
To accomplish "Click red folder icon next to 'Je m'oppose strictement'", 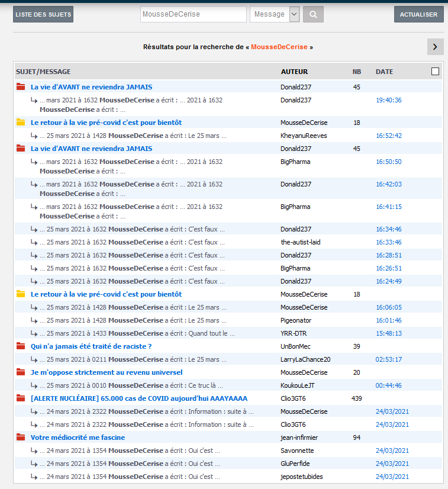I will point(21,372).
